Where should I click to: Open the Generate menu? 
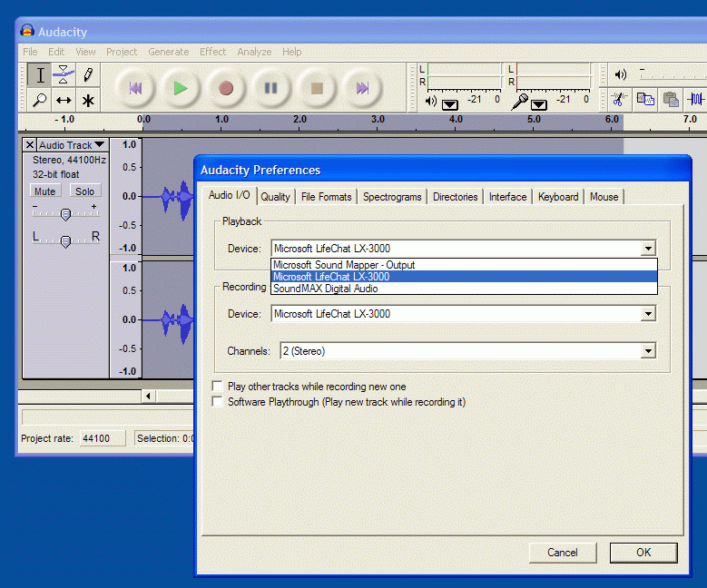click(x=169, y=52)
